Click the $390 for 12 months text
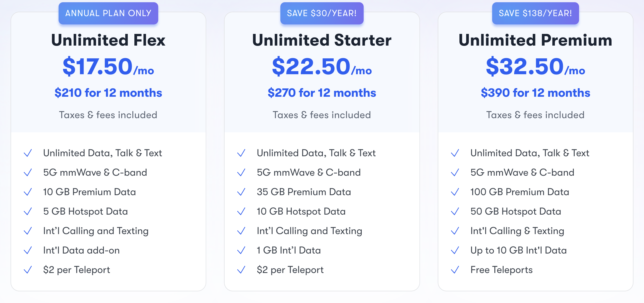The height and width of the screenshot is (303, 644). click(535, 93)
